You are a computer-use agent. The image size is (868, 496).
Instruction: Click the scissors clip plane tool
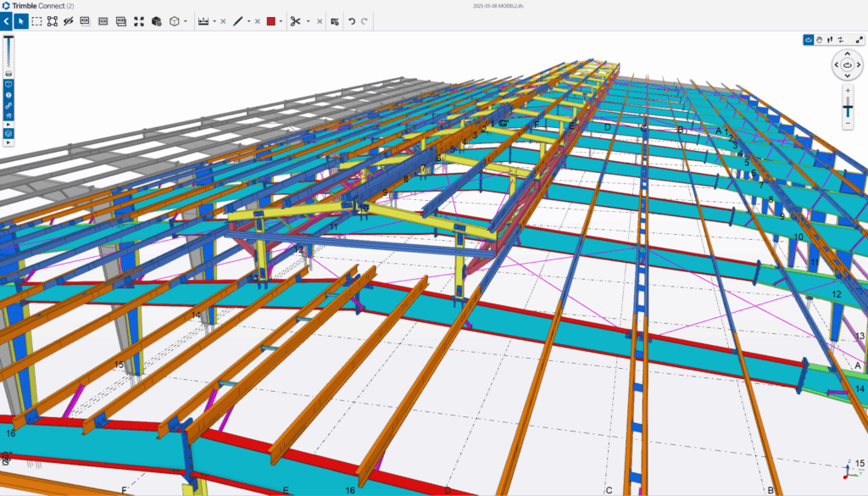pyautogui.click(x=295, y=21)
